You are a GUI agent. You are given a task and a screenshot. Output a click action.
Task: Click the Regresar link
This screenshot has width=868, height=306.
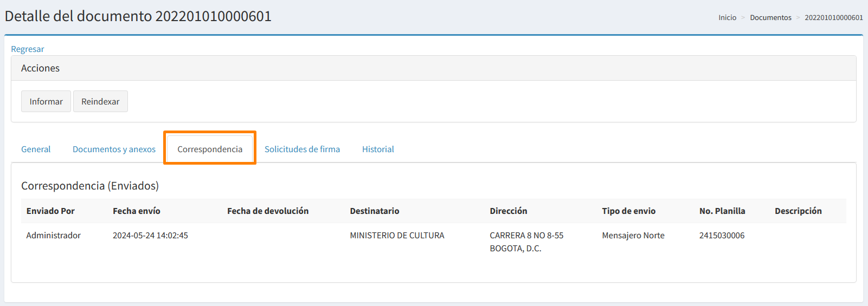pos(28,49)
